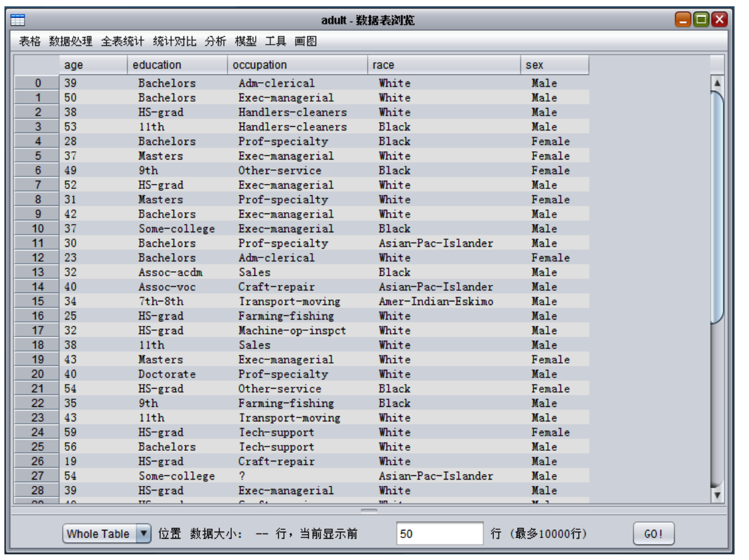Image resolution: width=749 pixels, height=560 pixels.
Task: Click Farming-fishing in row 22
Action: point(286,404)
